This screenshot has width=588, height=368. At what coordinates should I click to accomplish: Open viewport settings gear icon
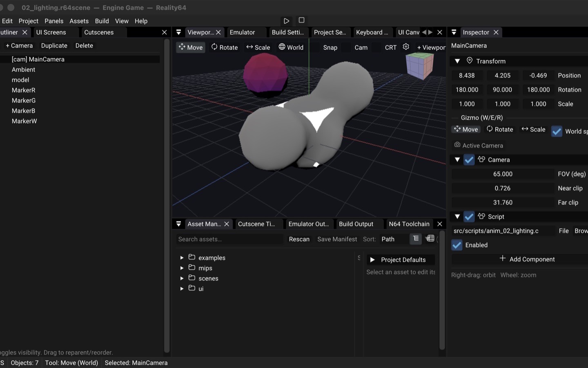point(406,47)
